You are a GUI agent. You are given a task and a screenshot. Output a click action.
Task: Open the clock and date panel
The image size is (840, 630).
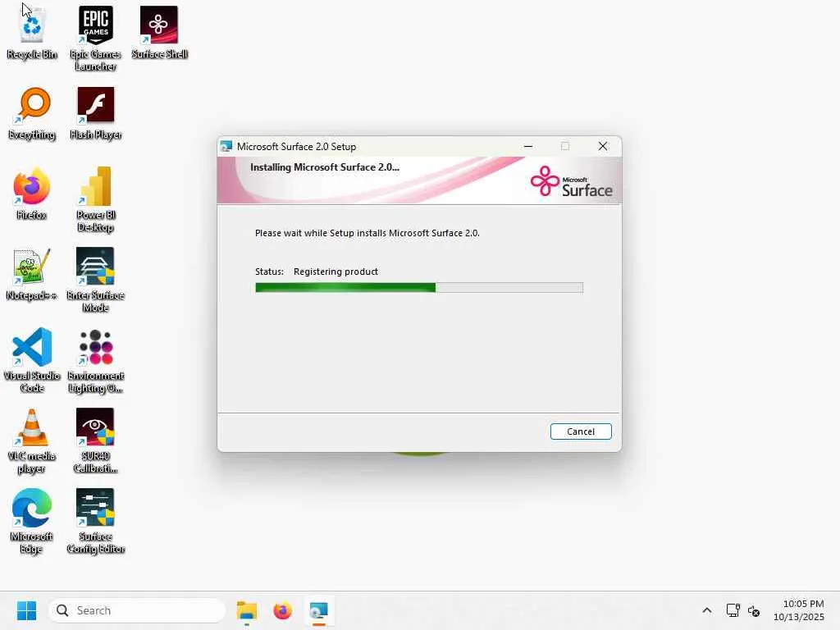coord(799,610)
